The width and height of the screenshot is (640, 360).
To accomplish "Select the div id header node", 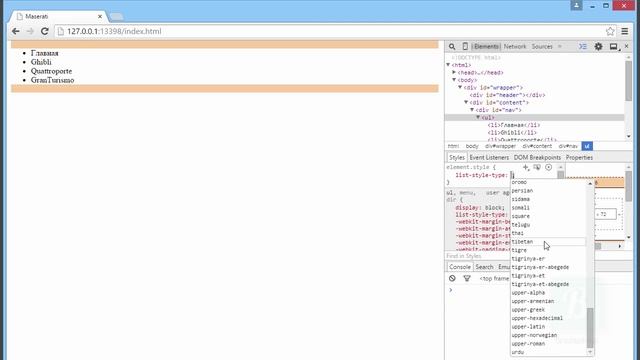I will point(507,95).
